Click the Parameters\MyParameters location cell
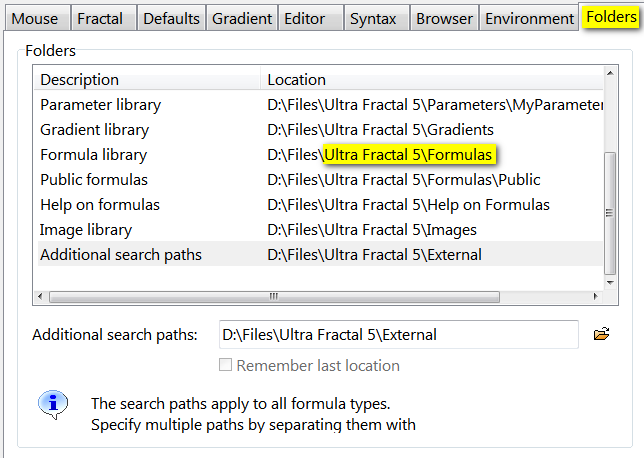 point(435,105)
